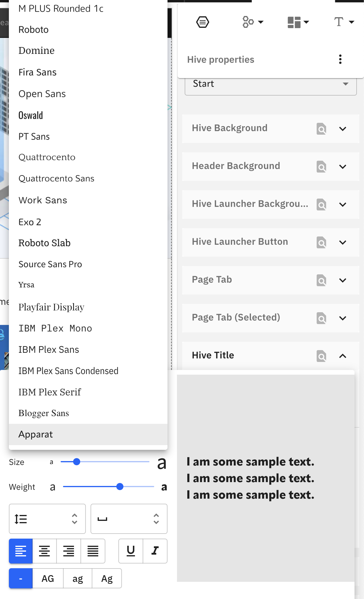Choose the IBM Plex Mono font
The height and width of the screenshot is (599, 364).
coord(88,328)
